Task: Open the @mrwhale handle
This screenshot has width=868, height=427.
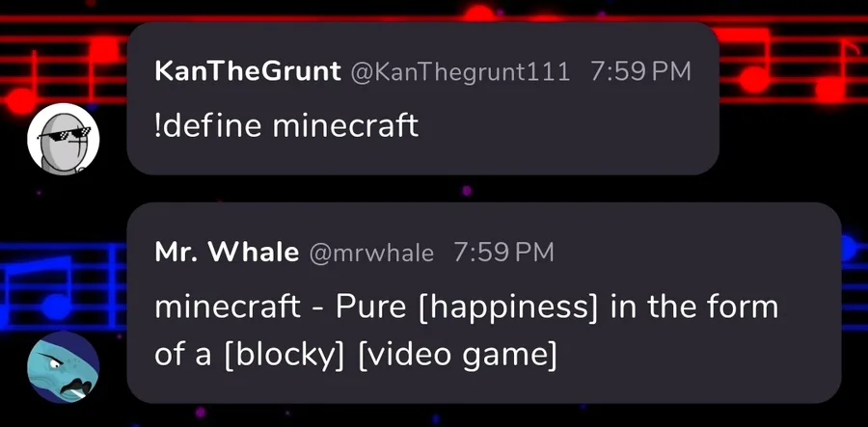Action: (371, 254)
